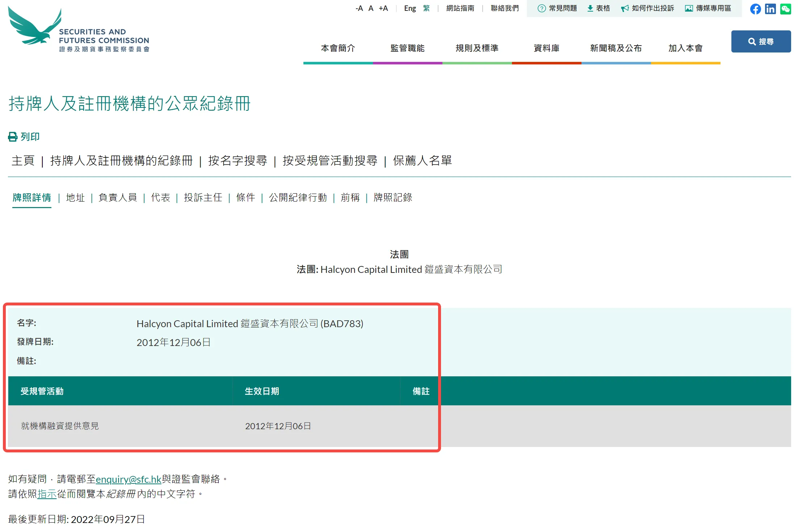Switch to the 牌照記錄 tab
The width and height of the screenshot is (798, 532).
coord(393,198)
